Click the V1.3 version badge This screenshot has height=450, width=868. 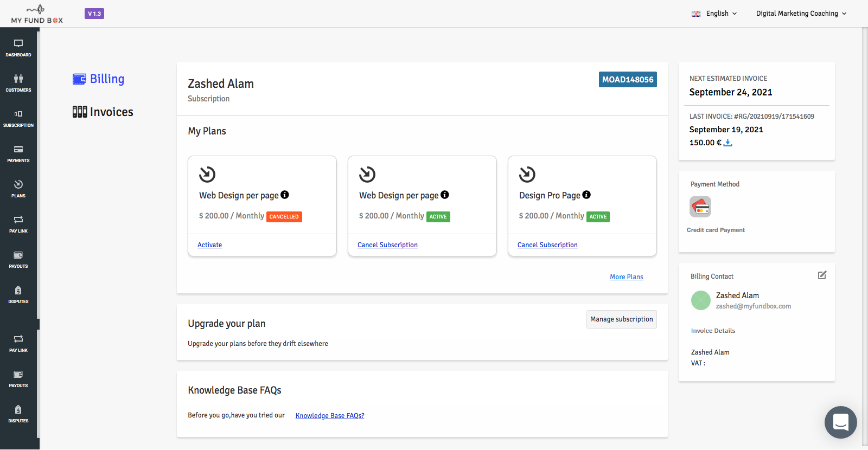coord(94,14)
